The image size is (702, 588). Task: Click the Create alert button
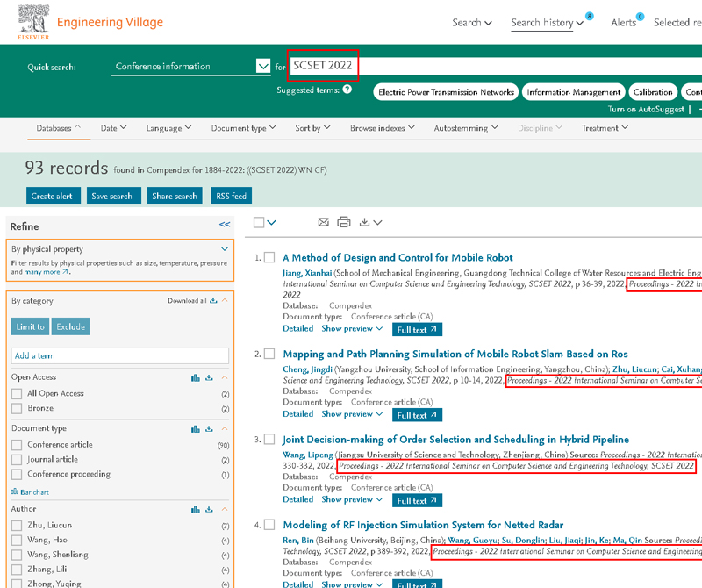[54, 196]
